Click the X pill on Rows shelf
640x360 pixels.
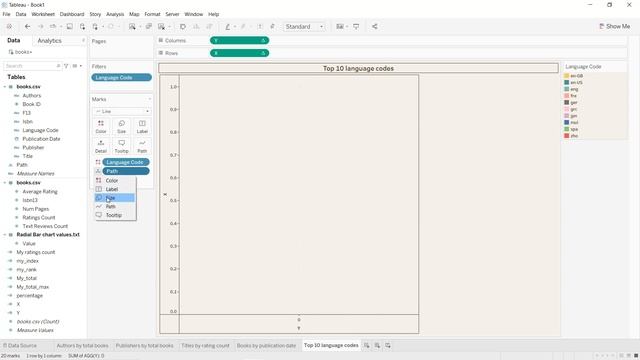pyautogui.click(x=240, y=53)
